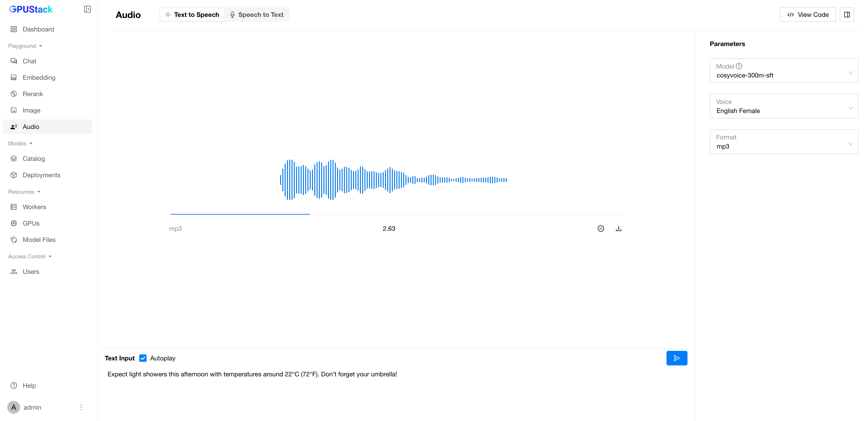Choose a different audio Format

coord(783,142)
